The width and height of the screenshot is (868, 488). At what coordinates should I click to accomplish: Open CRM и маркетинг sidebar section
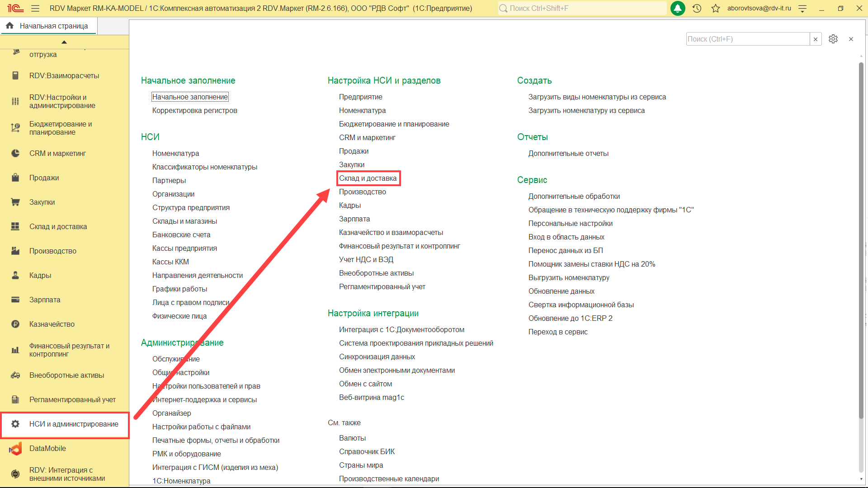pos(57,153)
